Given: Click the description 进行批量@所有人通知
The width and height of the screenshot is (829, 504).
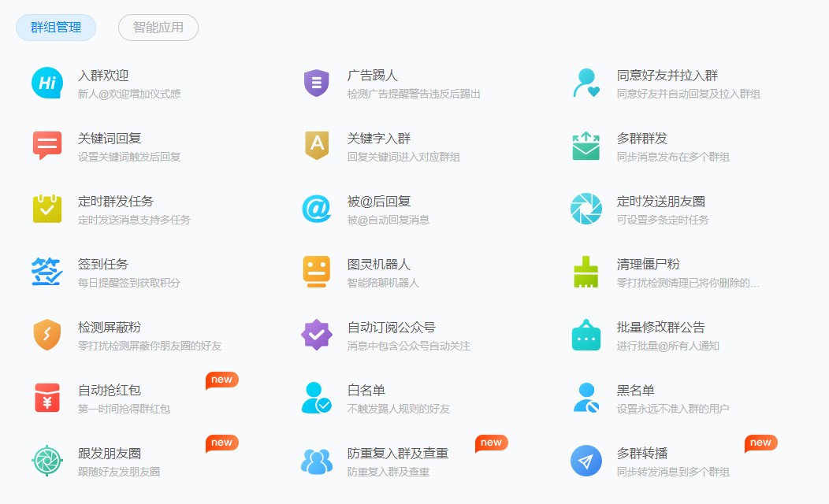Looking at the screenshot, I should pyautogui.click(x=668, y=346).
